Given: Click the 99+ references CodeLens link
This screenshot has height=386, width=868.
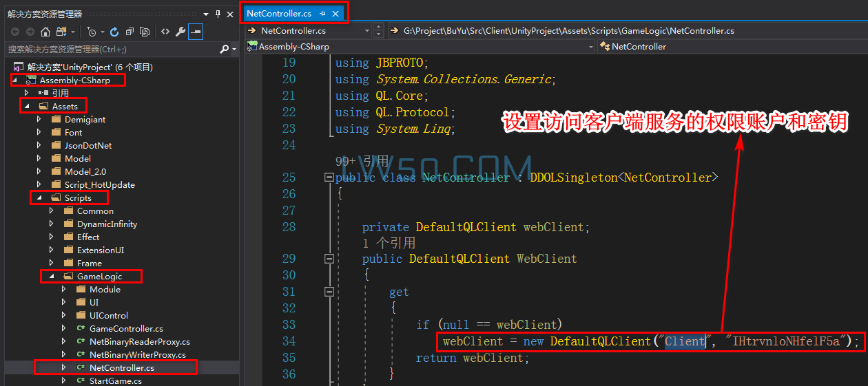Looking at the screenshot, I should tap(362, 161).
